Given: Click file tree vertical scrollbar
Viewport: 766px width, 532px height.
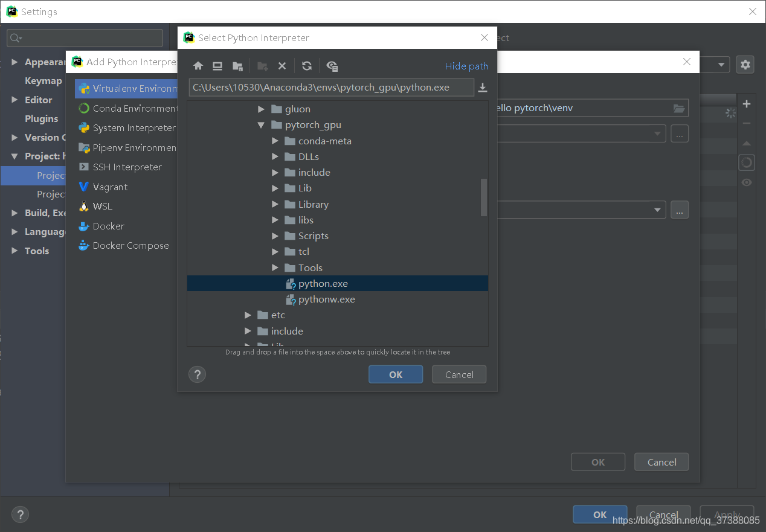Looking at the screenshot, I should [483, 197].
